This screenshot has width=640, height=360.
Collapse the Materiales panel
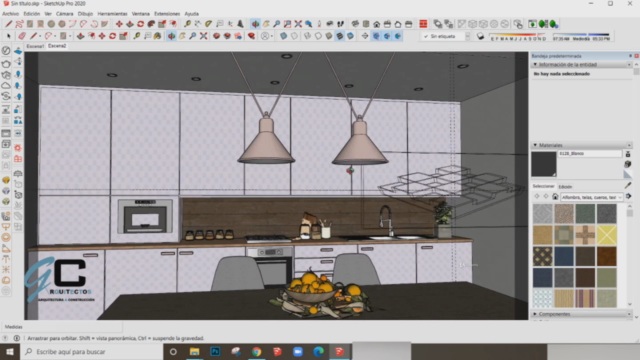535,145
